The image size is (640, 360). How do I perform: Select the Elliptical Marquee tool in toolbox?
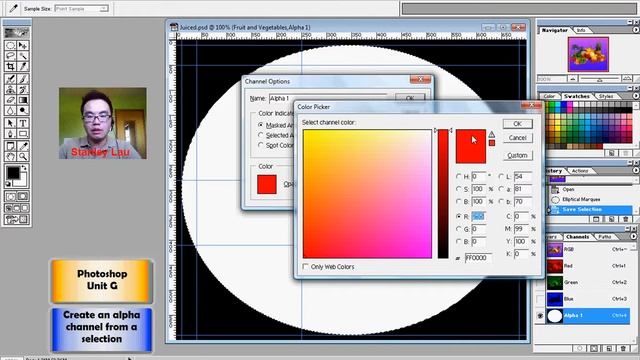pyautogui.click(x=11, y=45)
